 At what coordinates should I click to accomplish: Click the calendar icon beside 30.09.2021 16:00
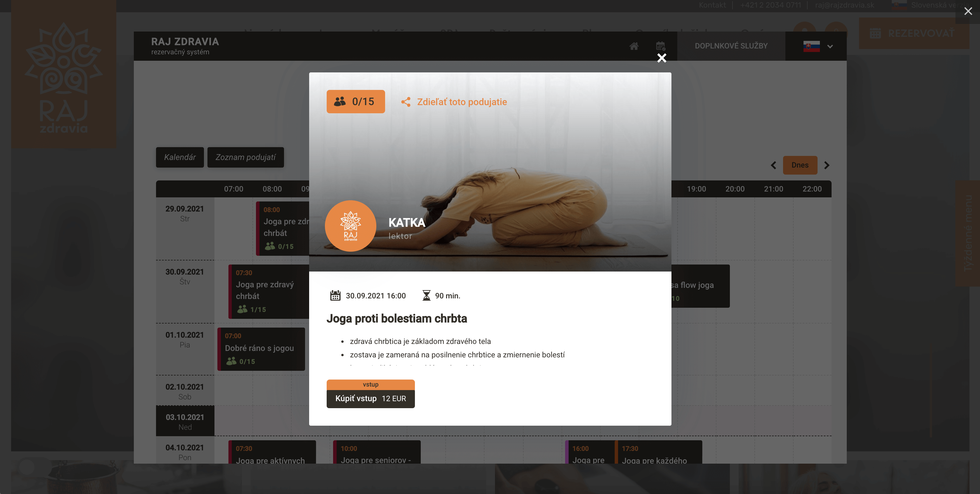[x=335, y=295]
